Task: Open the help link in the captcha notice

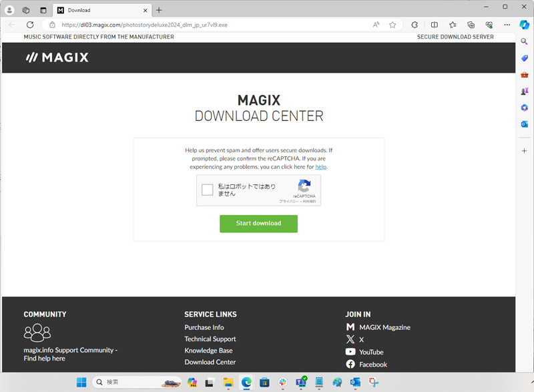Action: pyautogui.click(x=321, y=167)
